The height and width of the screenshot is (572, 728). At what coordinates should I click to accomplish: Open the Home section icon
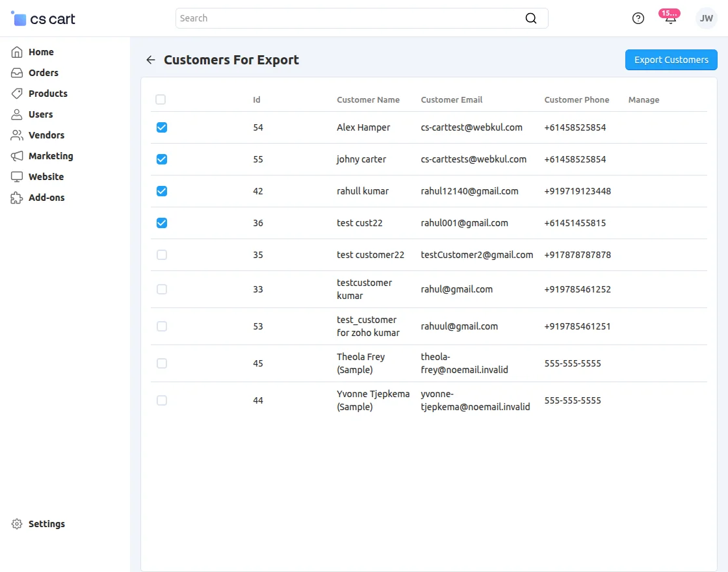pyautogui.click(x=17, y=51)
